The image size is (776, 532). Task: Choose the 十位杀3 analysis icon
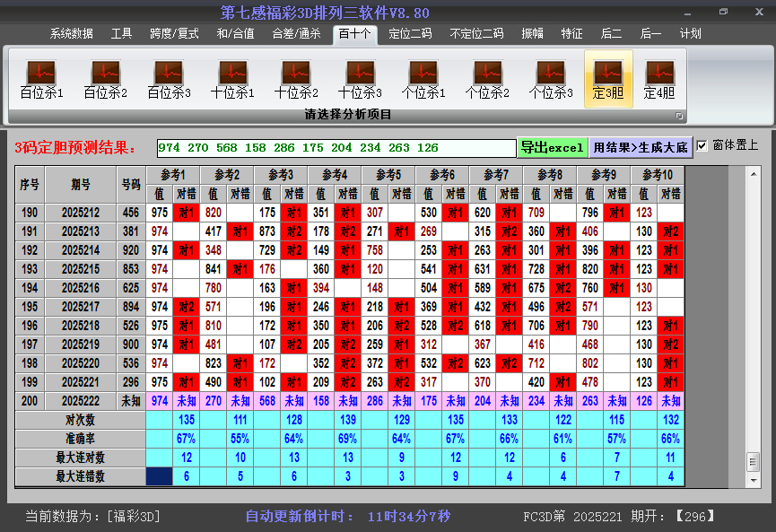tap(360, 79)
